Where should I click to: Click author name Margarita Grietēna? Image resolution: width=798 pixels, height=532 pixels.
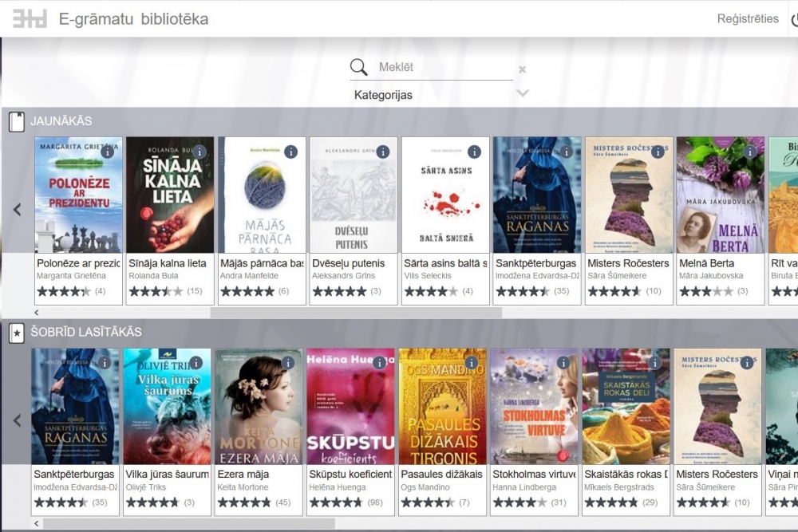point(71,276)
